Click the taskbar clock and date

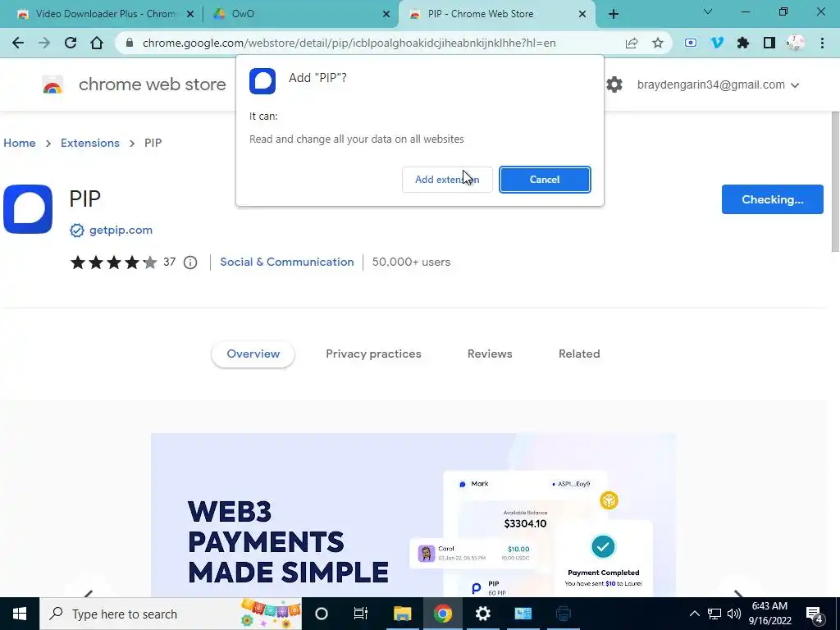coord(769,614)
